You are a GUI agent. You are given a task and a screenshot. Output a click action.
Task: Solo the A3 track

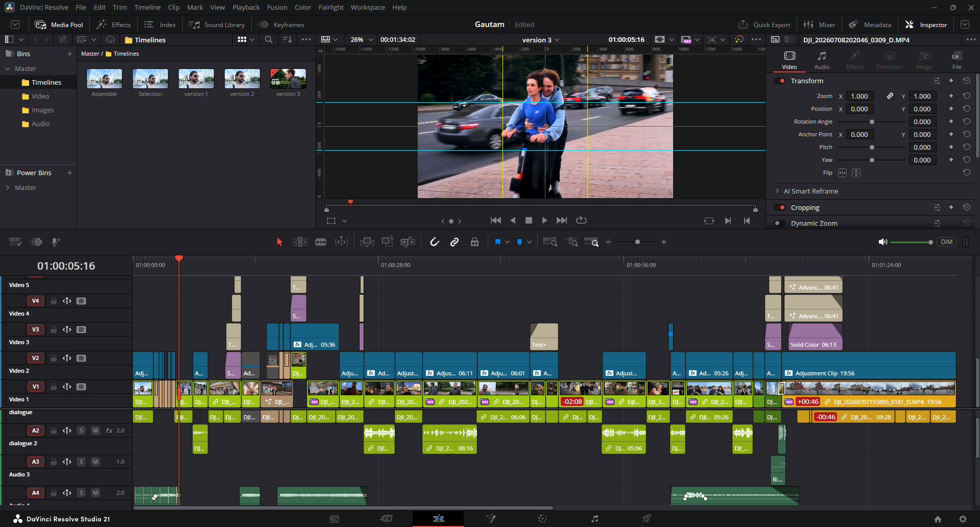tap(81, 462)
